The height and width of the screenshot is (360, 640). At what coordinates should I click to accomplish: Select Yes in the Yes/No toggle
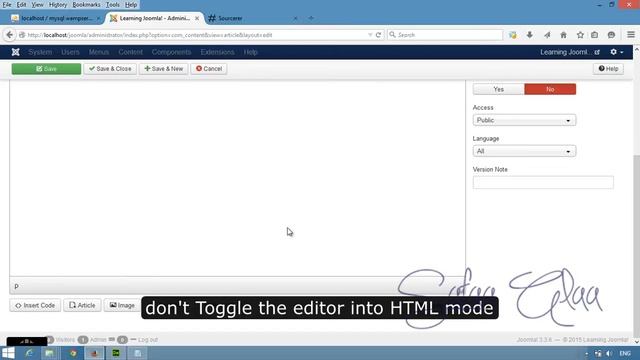pyautogui.click(x=498, y=89)
